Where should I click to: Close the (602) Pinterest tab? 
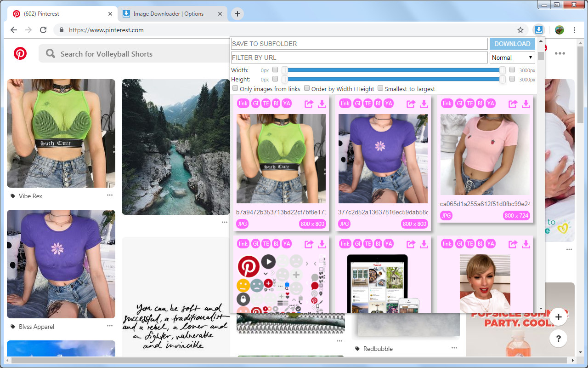[x=110, y=14]
